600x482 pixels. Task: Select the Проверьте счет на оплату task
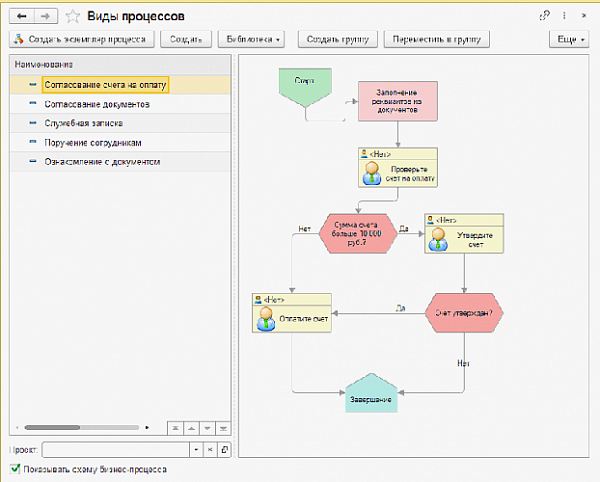pos(398,168)
